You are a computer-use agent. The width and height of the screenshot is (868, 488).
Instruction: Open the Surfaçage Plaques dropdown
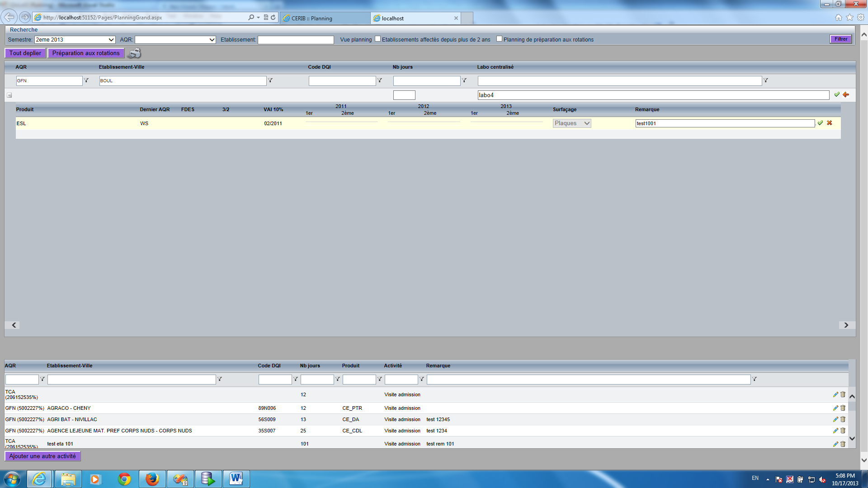[572, 123]
